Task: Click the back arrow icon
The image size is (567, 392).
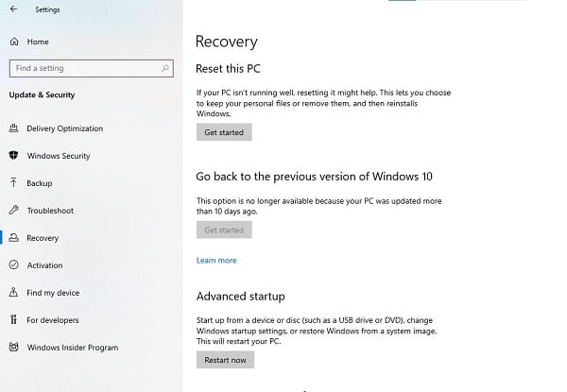Action: (x=12, y=9)
